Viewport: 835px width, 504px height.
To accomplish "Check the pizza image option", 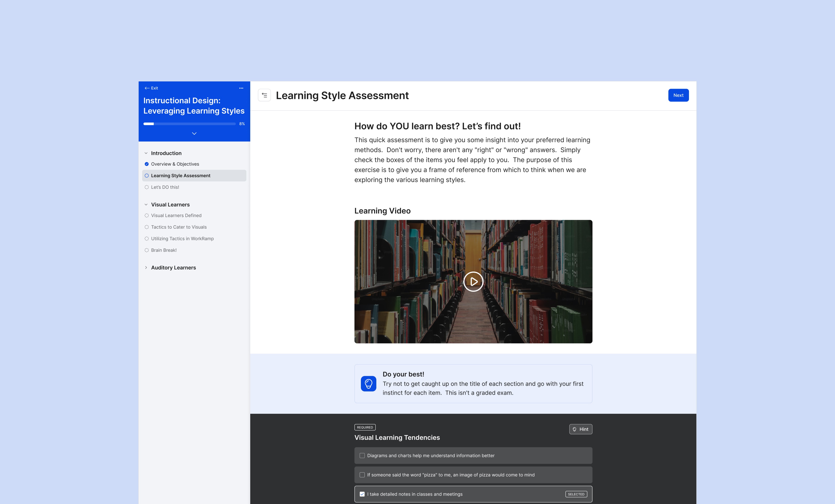I will pyautogui.click(x=362, y=475).
